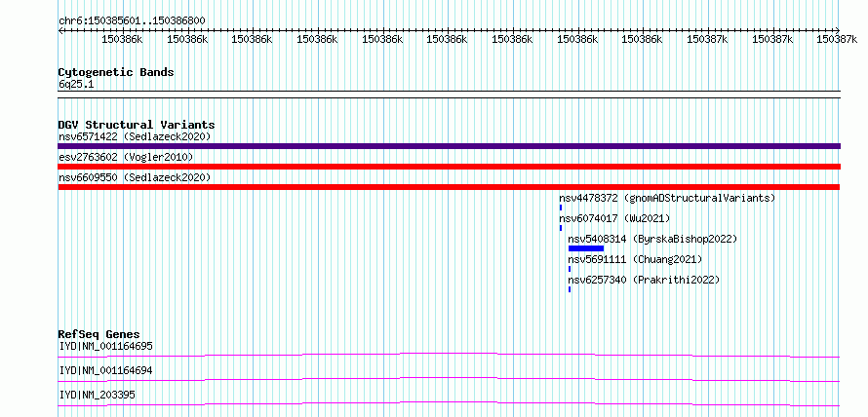
Task: Click the red nsv6609550 variant bar
Action: point(449,187)
